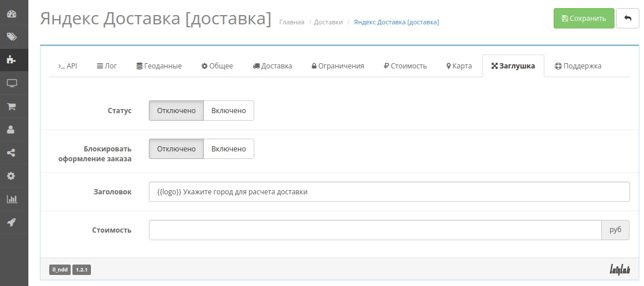
Task: Switch to the API tab
Action: 67,66
